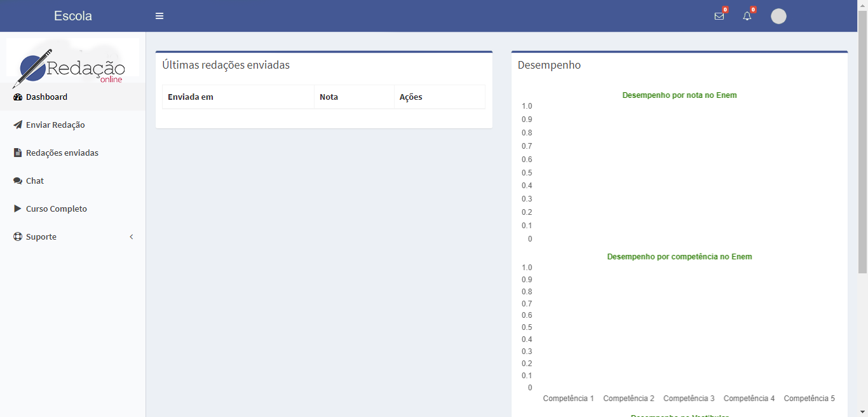Click the Desempenho panel heading
Image resolution: width=868 pixels, height=417 pixels.
(x=549, y=65)
